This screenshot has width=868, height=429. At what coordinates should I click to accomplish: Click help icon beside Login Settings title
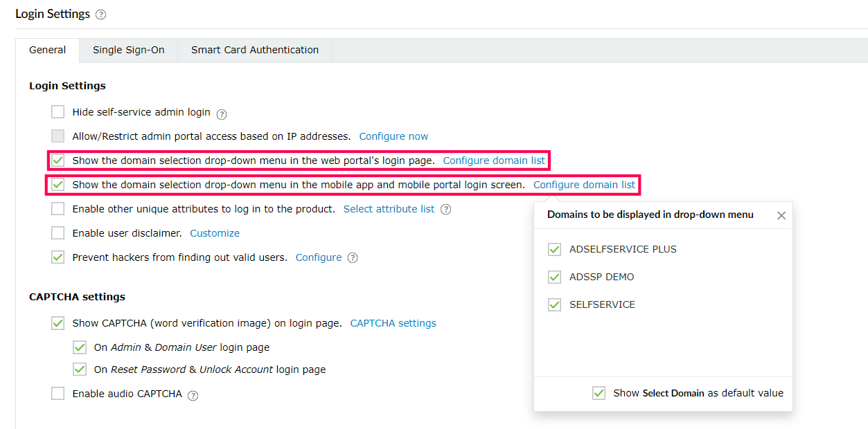point(101,15)
